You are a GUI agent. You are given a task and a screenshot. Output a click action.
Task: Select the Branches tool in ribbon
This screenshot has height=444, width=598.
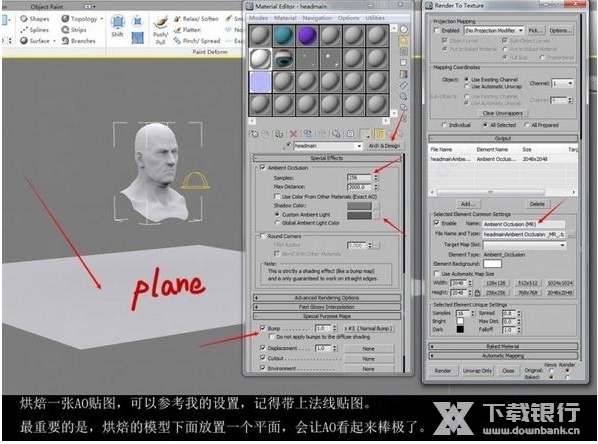coord(79,41)
